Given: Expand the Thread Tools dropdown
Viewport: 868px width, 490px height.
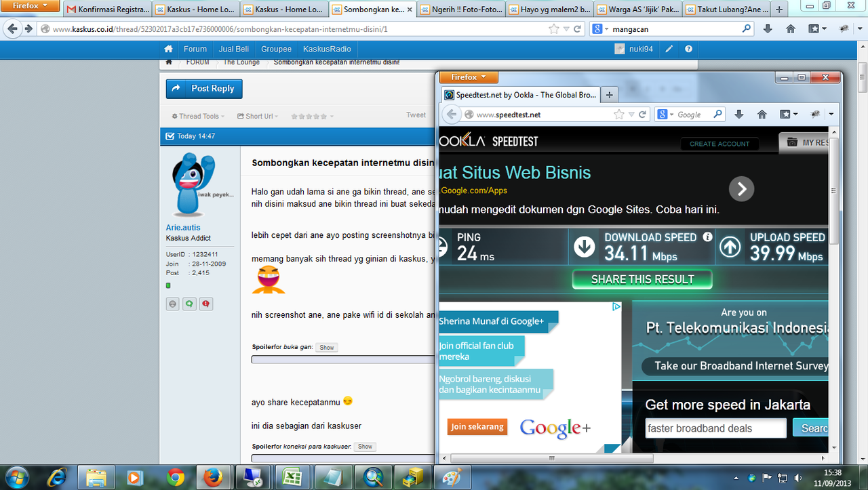Looking at the screenshot, I should [x=197, y=117].
